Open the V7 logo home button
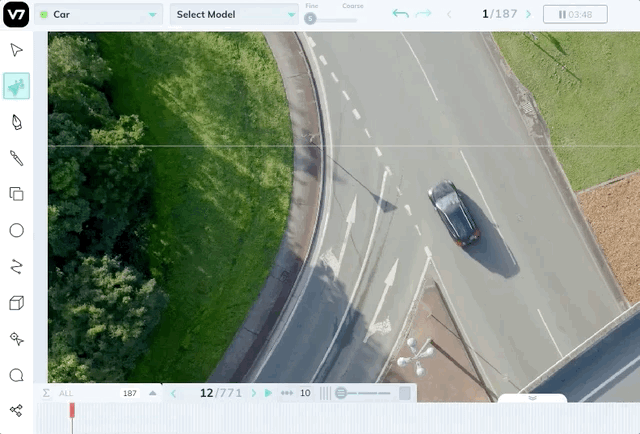 point(16,14)
